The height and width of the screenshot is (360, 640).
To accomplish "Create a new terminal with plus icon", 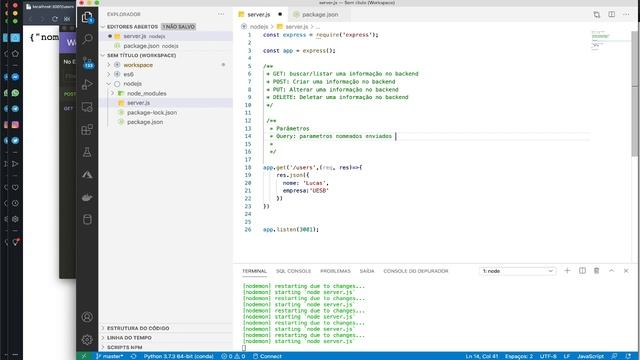I will (567, 271).
